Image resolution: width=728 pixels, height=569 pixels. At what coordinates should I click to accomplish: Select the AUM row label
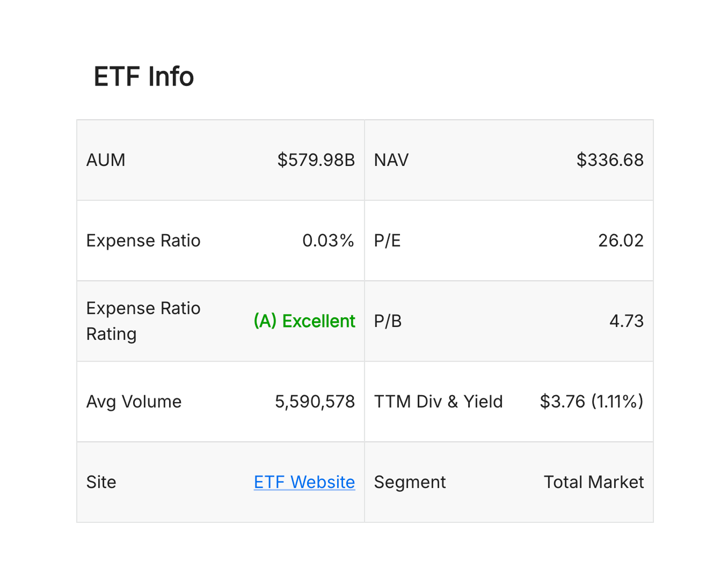(x=106, y=160)
